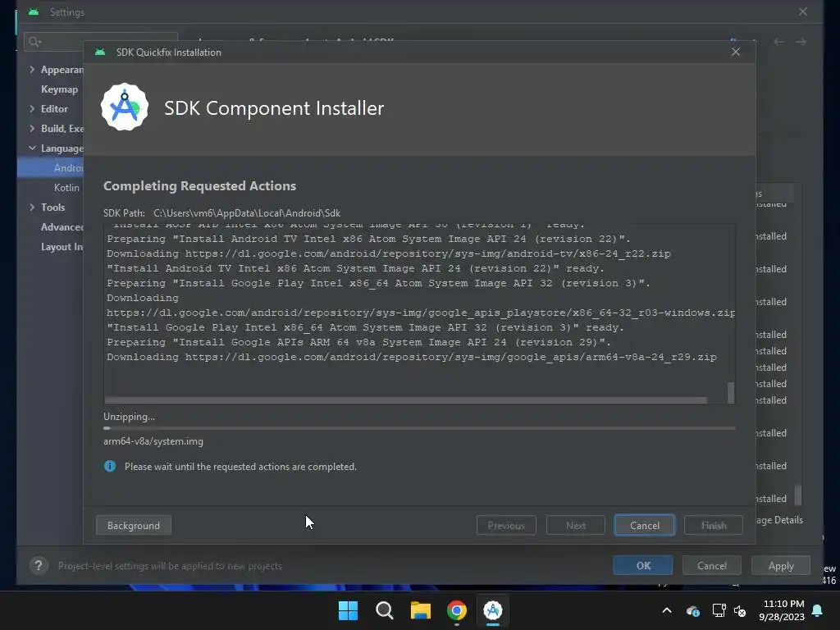The image size is (840, 630).
Task: Open the taskbar clock and date
Action: (x=782, y=610)
